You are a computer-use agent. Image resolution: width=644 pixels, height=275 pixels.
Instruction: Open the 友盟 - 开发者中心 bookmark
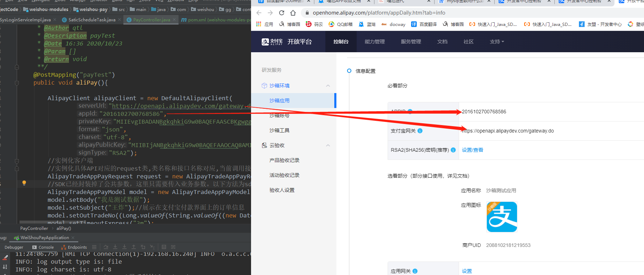tap(600, 24)
